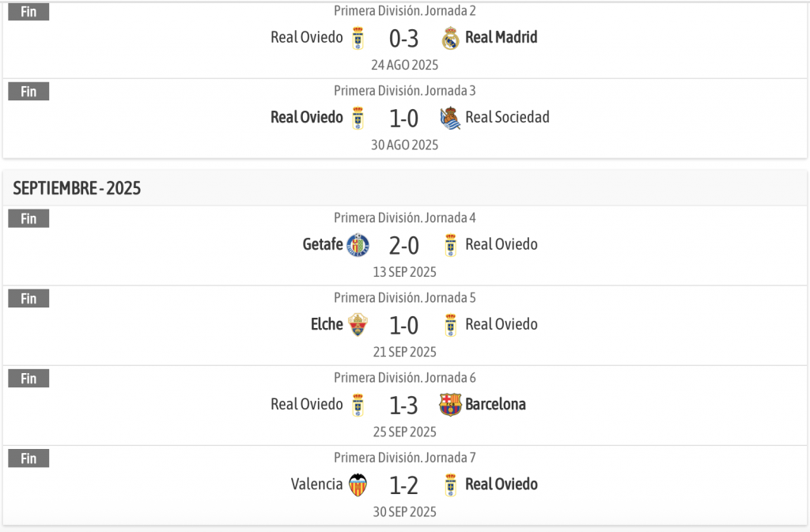Click Real Oviedo crest in Jornada 2 match
The width and height of the screenshot is (810, 532).
[x=358, y=38]
